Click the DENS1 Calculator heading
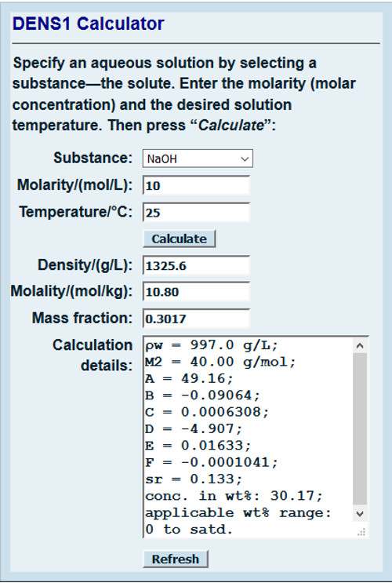 [x=88, y=24]
